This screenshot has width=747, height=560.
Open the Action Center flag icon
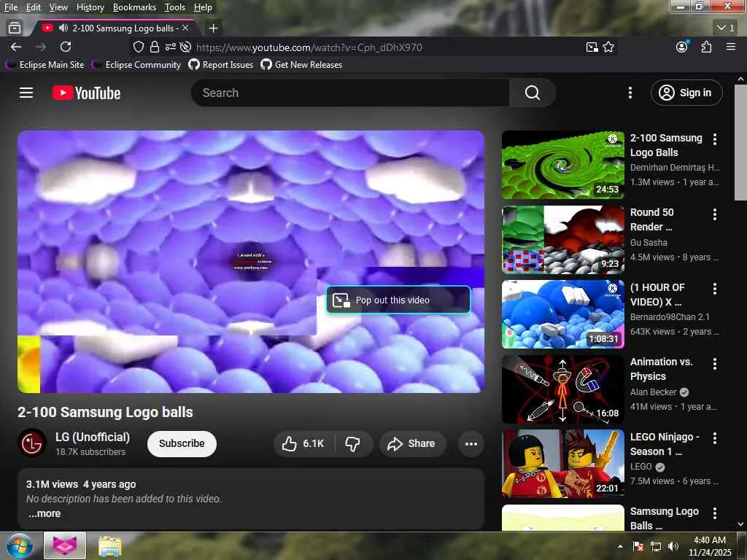638,546
